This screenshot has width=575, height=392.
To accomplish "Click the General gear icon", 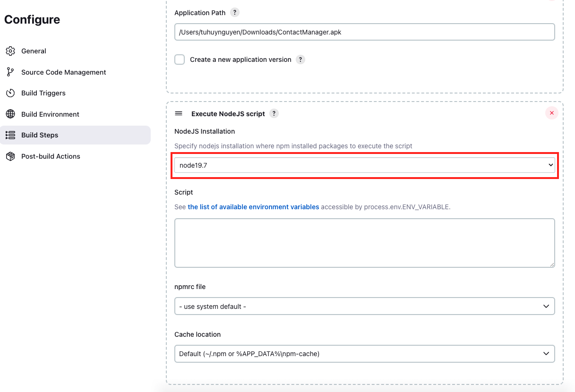I will (x=10, y=51).
